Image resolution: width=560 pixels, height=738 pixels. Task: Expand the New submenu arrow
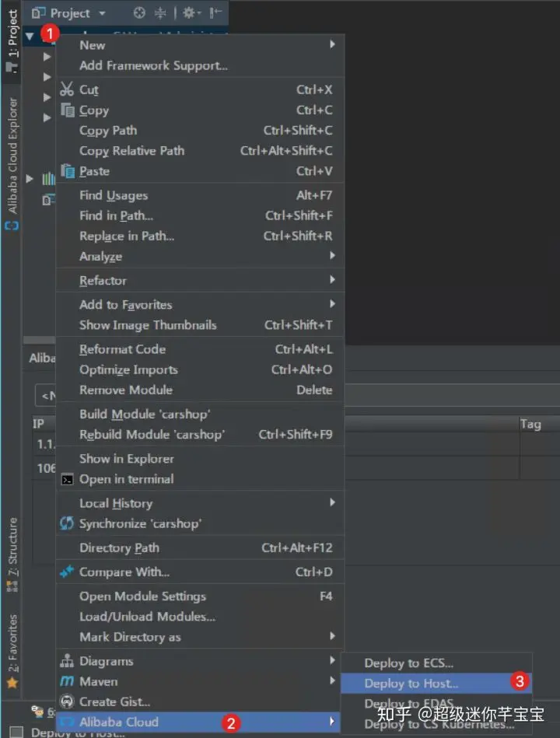click(332, 44)
